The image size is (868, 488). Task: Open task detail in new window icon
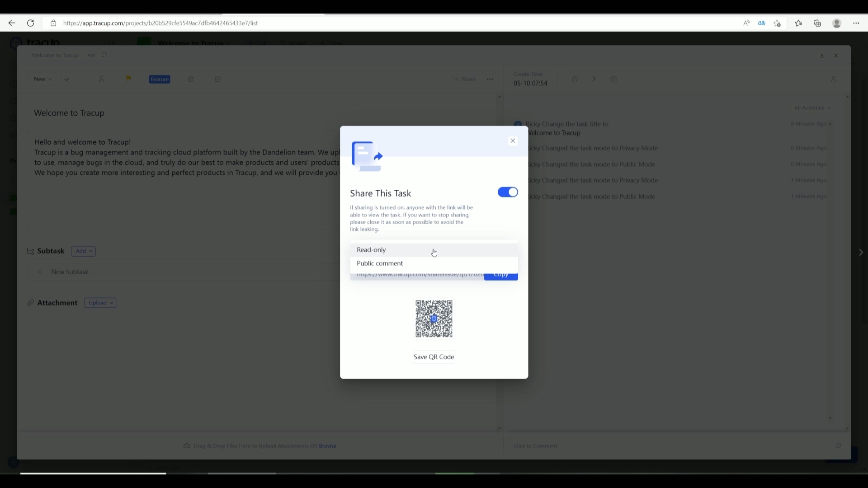point(104,55)
